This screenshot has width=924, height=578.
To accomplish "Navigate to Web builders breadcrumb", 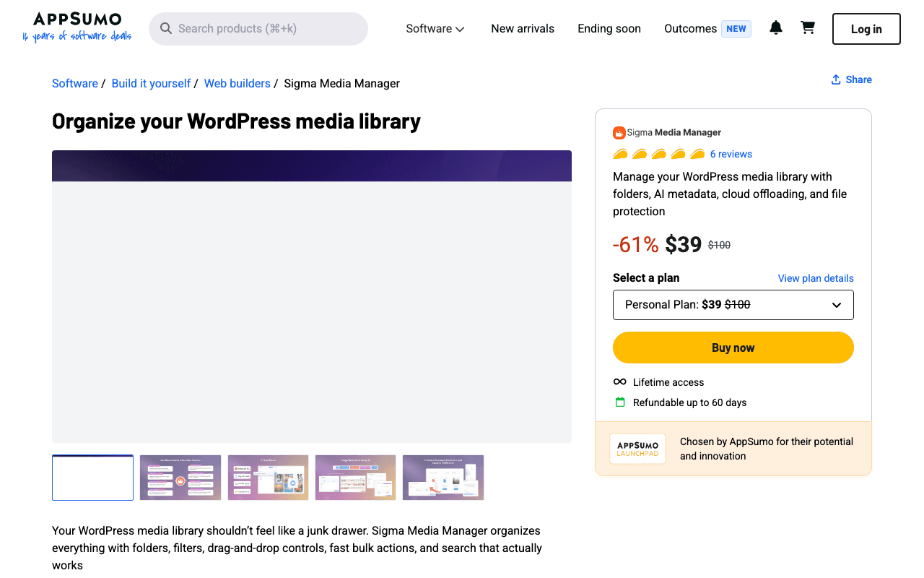I will [x=237, y=84].
